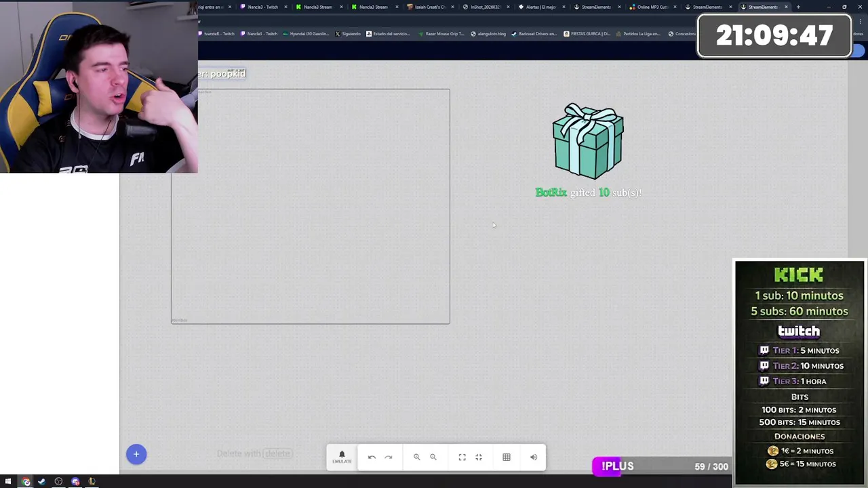
Task: Click the '500 bits: 15 minutos' line
Action: click(800, 422)
